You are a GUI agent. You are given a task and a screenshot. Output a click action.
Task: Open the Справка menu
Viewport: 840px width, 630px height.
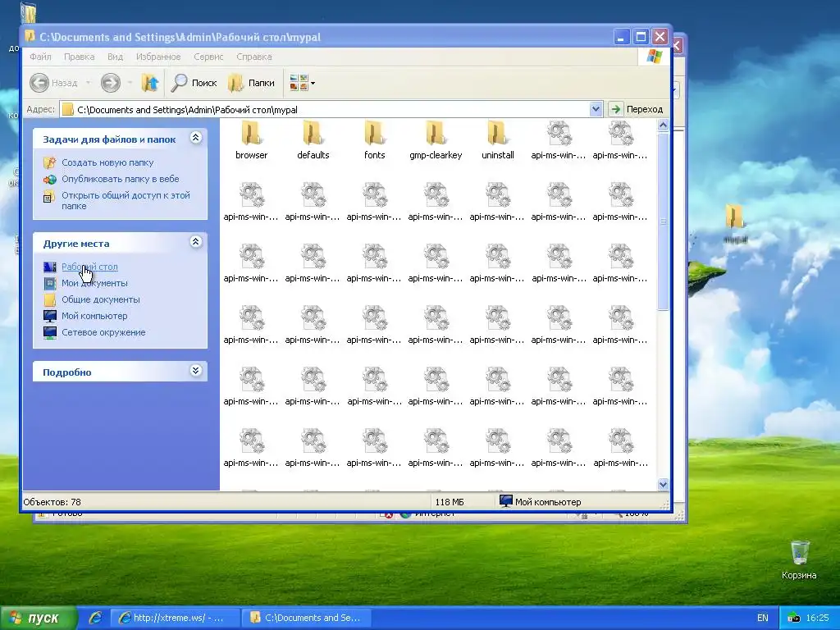(254, 57)
